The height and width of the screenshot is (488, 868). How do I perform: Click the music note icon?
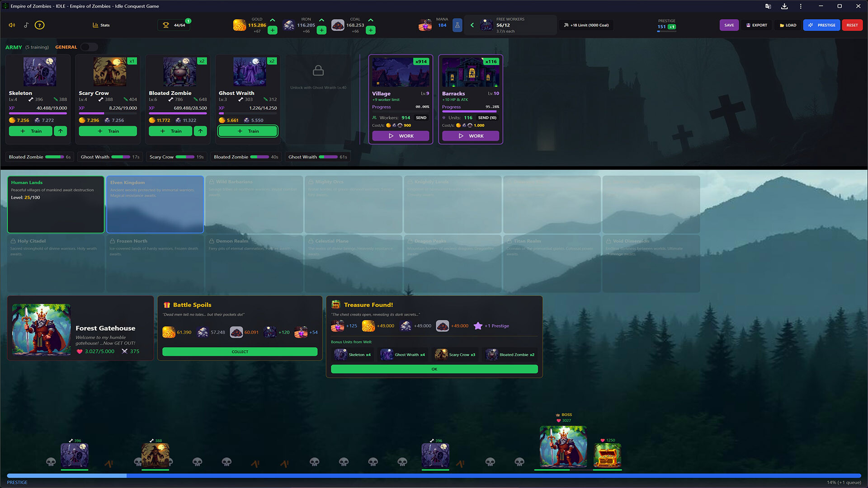pos(26,25)
